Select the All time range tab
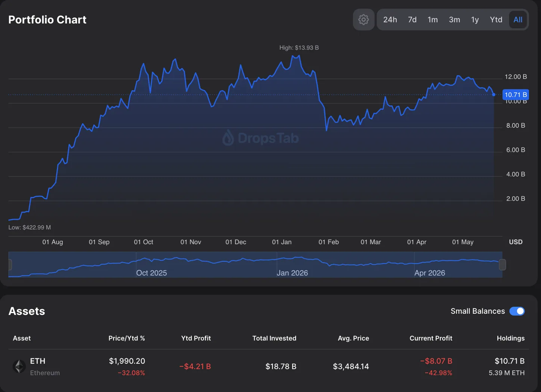 click(518, 20)
